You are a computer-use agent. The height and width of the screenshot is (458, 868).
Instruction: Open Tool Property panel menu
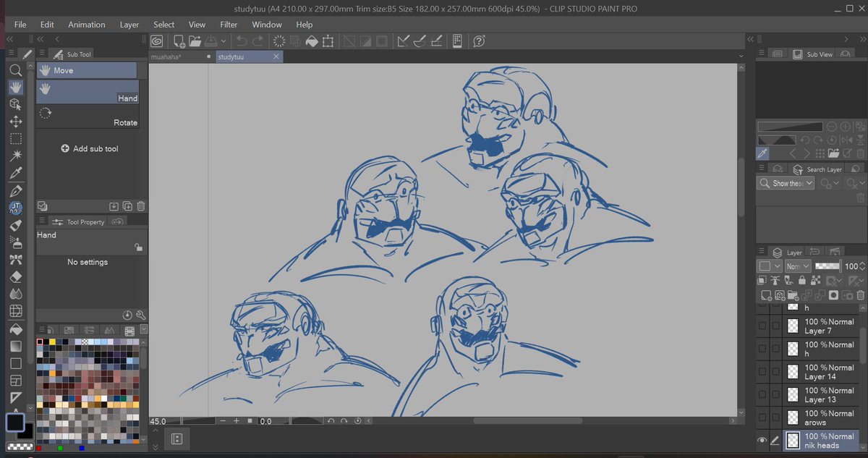click(x=43, y=222)
